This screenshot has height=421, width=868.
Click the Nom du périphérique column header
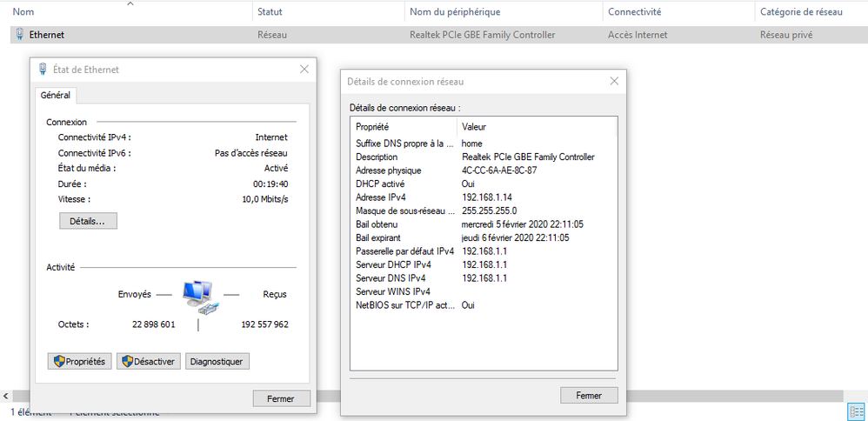pos(454,12)
